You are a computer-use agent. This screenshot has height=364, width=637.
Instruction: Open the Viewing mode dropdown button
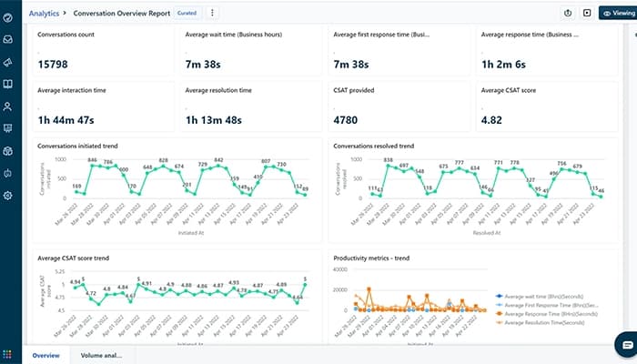pos(618,13)
